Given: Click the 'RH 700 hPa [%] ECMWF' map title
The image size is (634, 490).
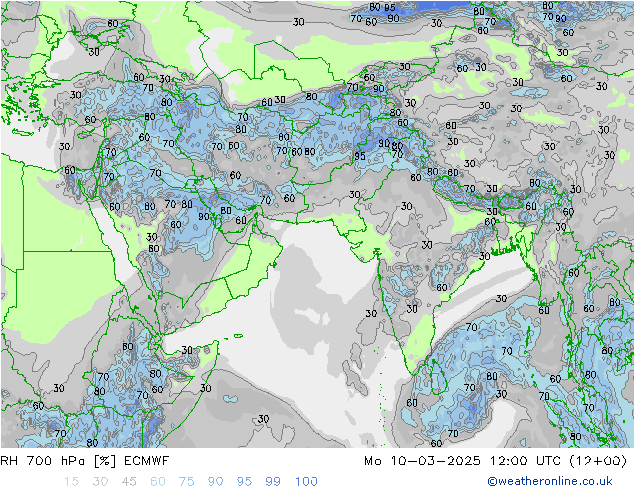Looking at the screenshot, I should tap(85, 461).
